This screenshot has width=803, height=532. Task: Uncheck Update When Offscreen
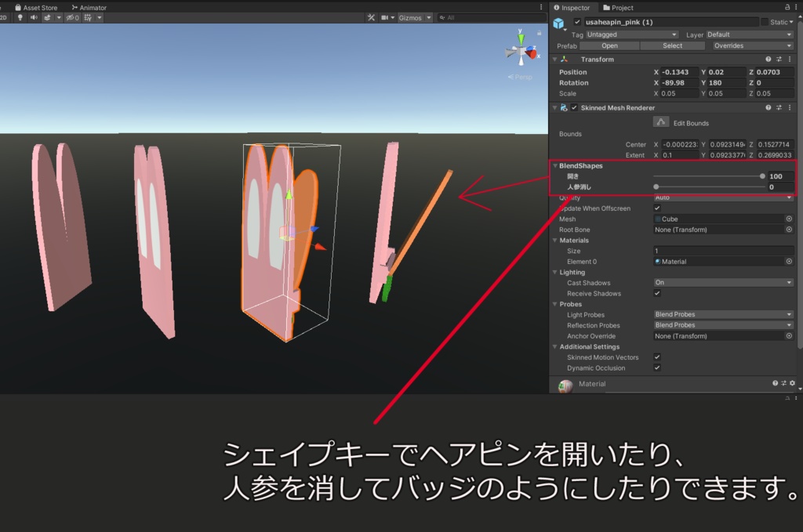coord(657,208)
